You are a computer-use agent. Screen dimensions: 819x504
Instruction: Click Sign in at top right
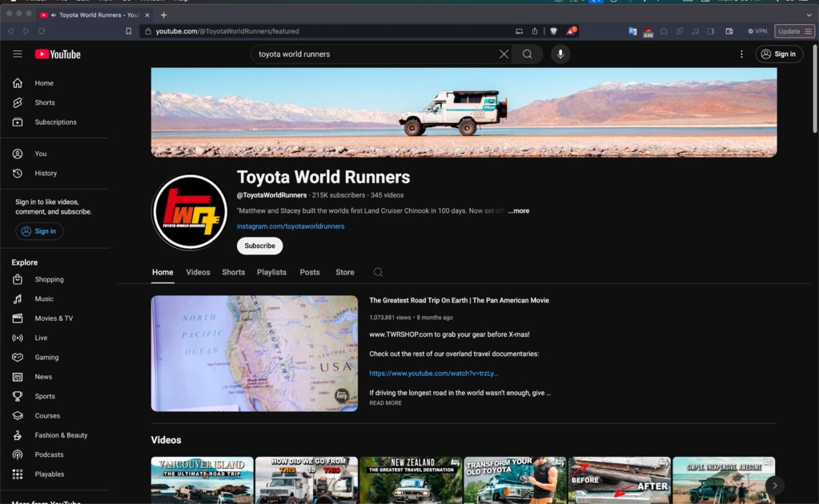coord(779,54)
